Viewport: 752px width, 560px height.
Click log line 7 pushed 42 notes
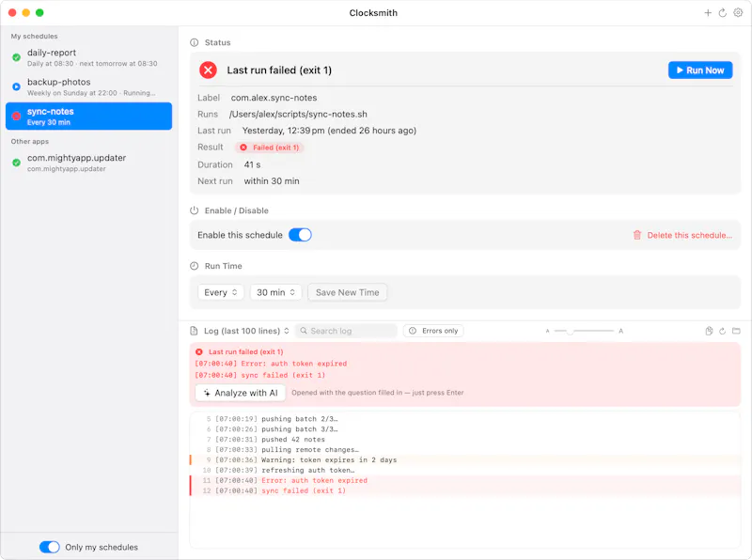pyautogui.click(x=465, y=439)
